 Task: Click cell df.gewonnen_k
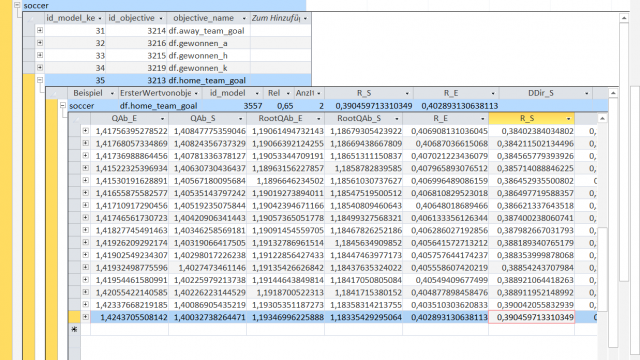click(x=208, y=68)
